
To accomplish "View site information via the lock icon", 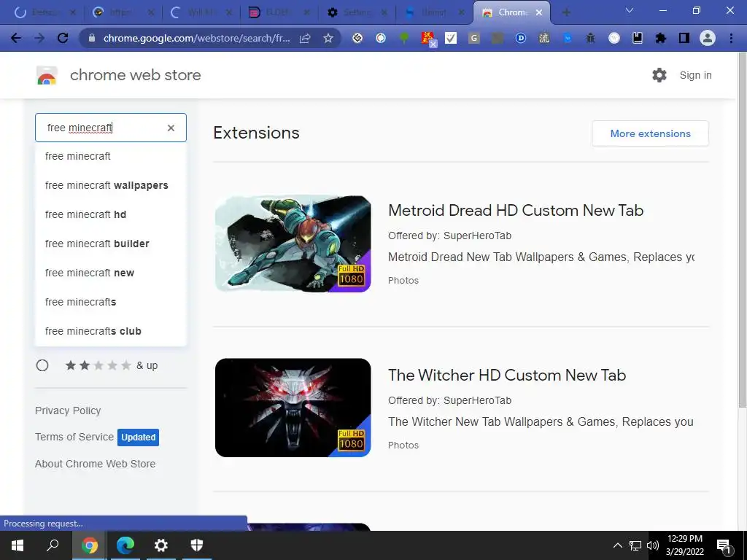I will tap(92, 38).
